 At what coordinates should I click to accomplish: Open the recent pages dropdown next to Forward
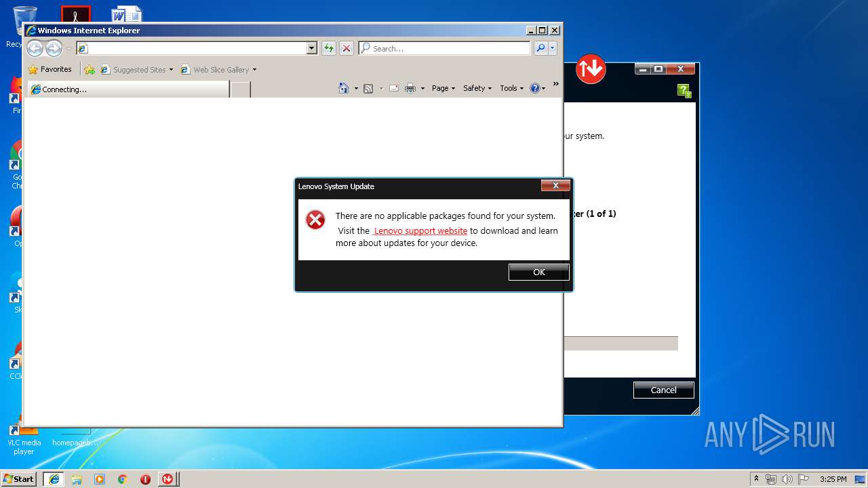pos(68,49)
